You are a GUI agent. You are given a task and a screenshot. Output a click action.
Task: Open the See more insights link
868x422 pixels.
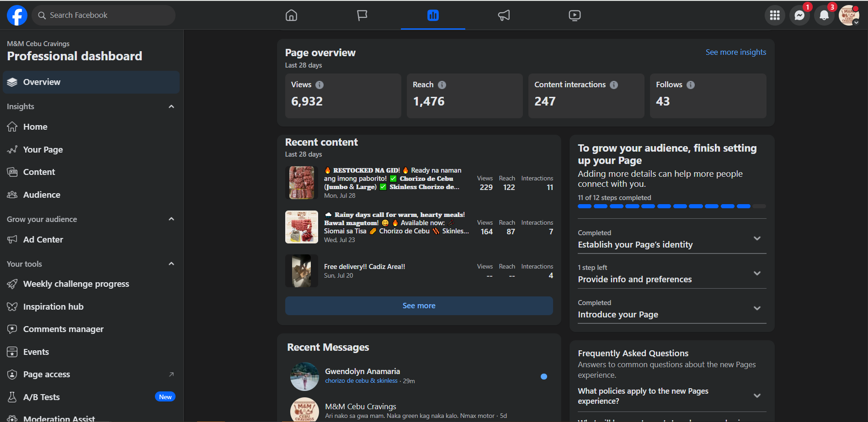click(735, 52)
